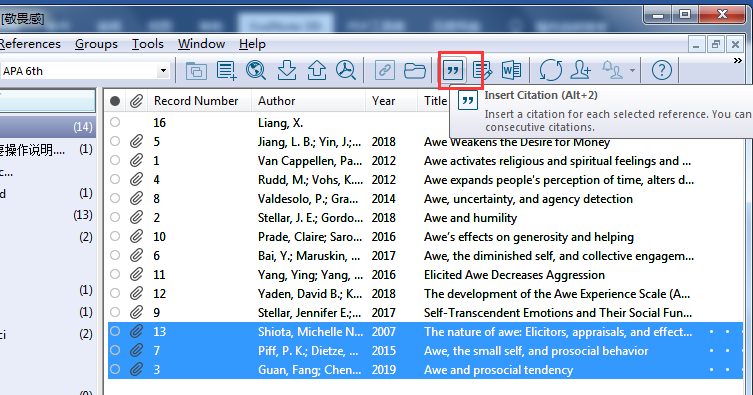Screen dimensions: 753x395
Task: Select the group with count (13)
Action: [x=48, y=215]
